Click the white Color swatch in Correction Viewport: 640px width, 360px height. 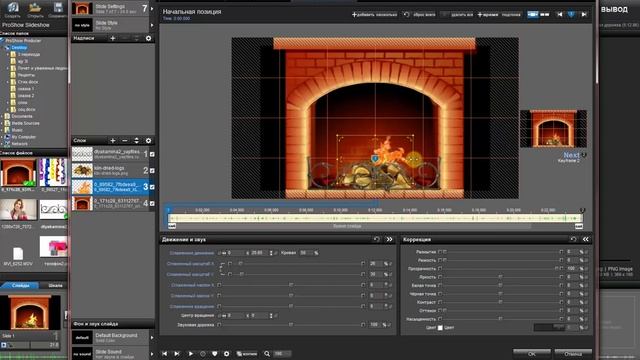coord(440,327)
